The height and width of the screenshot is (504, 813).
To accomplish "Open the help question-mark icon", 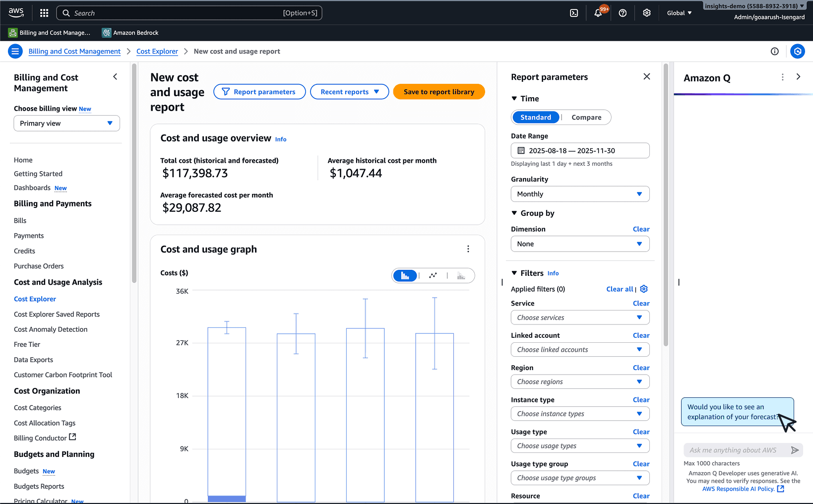I will [x=623, y=13].
